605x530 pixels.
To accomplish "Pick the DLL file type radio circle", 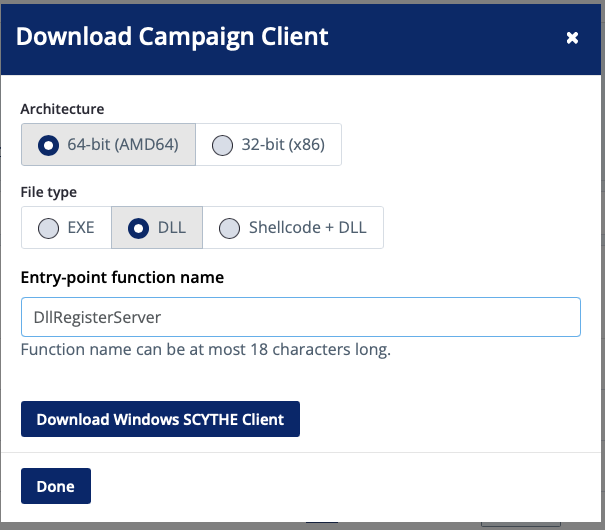I will pyautogui.click(x=138, y=228).
